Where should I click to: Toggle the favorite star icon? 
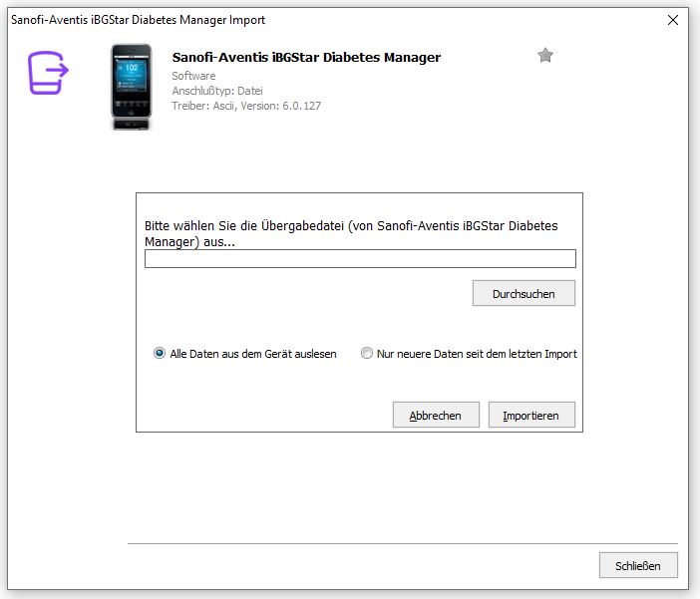click(545, 56)
